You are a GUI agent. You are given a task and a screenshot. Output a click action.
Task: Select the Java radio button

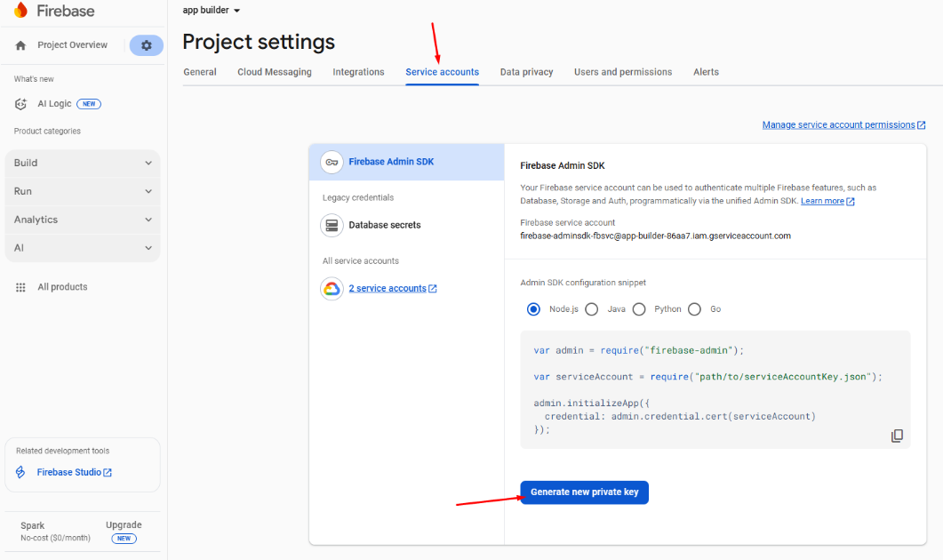[592, 309]
